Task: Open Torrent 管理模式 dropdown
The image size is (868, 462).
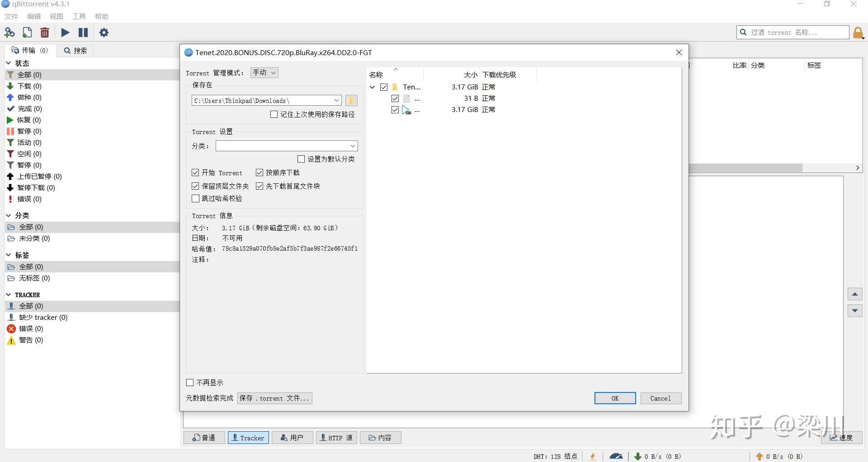Action: (x=264, y=72)
